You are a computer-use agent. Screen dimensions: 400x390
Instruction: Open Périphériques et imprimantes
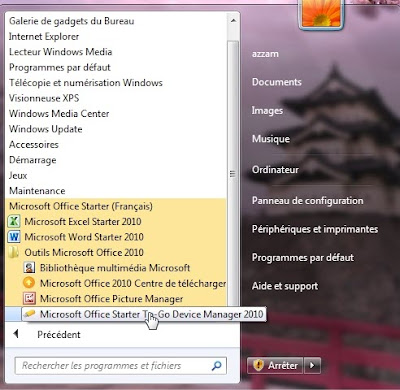tap(315, 229)
